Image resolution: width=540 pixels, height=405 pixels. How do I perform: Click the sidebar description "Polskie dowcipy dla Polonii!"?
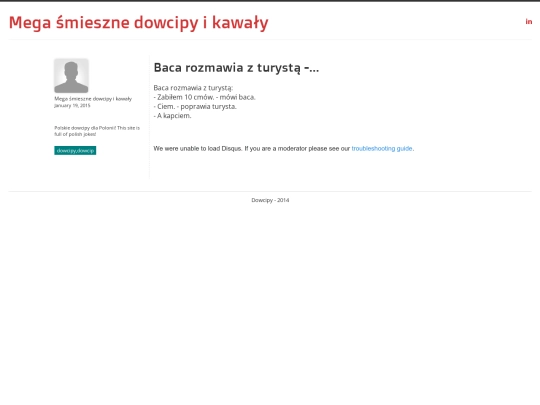click(85, 128)
